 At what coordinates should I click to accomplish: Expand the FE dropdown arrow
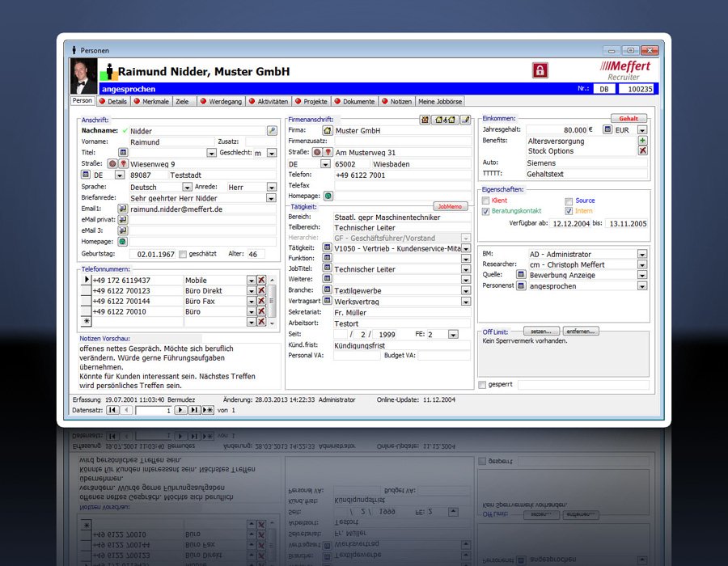(453, 335)
